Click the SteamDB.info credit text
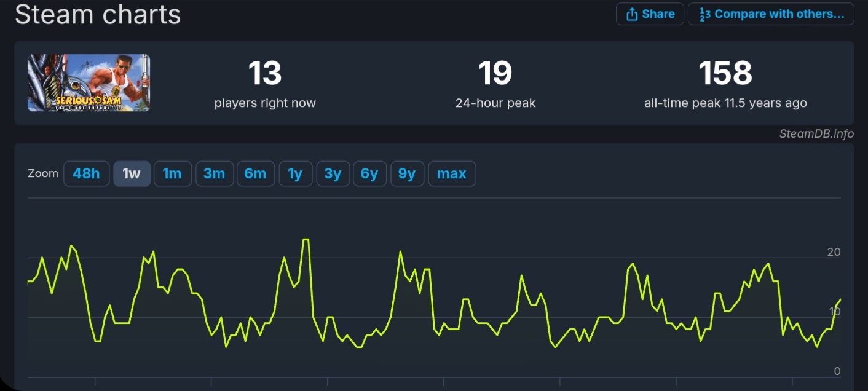The width and height of the screenshot is (868, 391). pyautogui.click(x=816, y=133)
